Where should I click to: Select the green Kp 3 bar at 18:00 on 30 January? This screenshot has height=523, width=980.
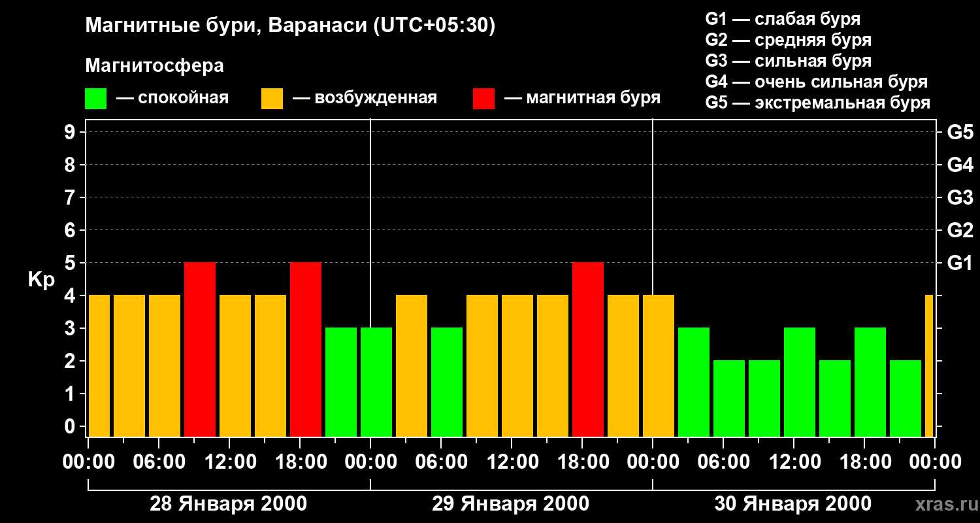pos(870,382)
